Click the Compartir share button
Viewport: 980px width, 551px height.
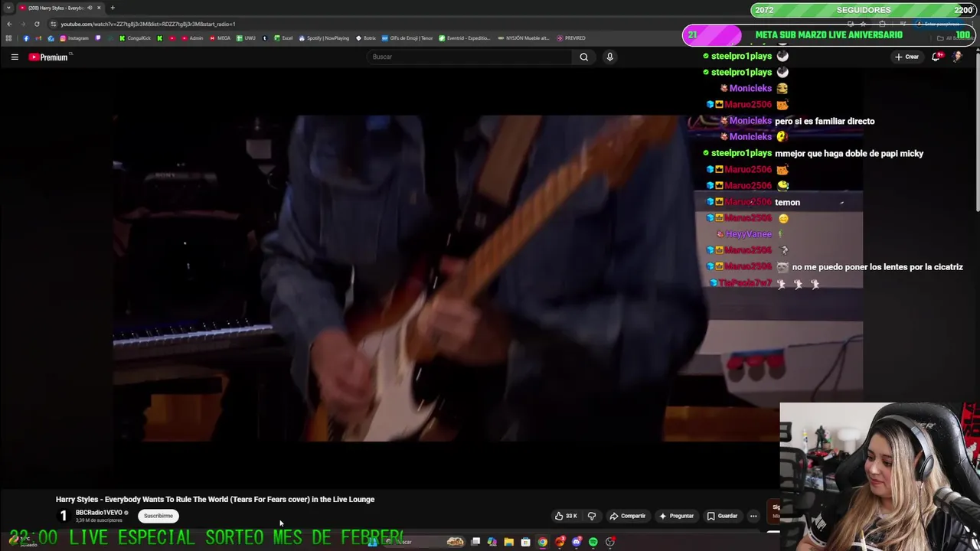[x=628, y=516]
